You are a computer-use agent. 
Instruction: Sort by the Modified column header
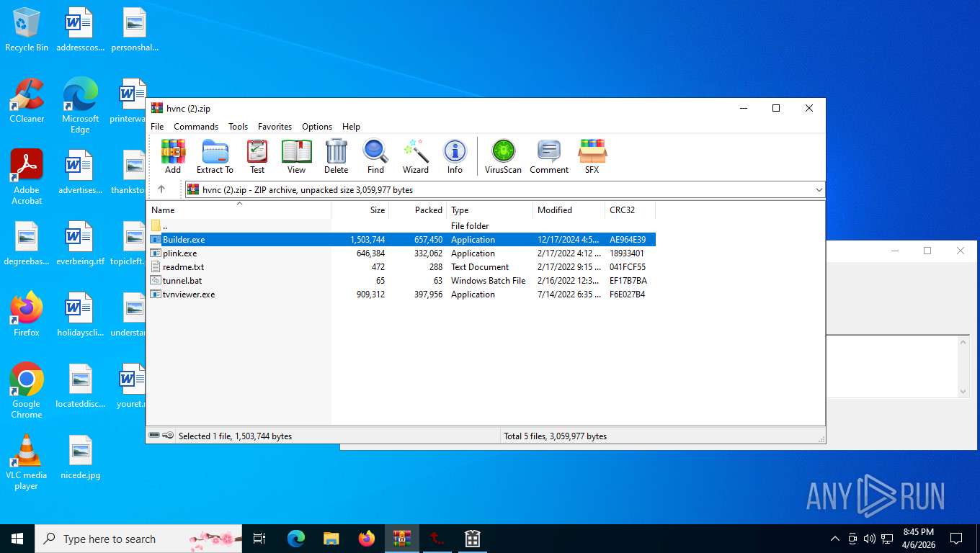[x=569, y=210]
